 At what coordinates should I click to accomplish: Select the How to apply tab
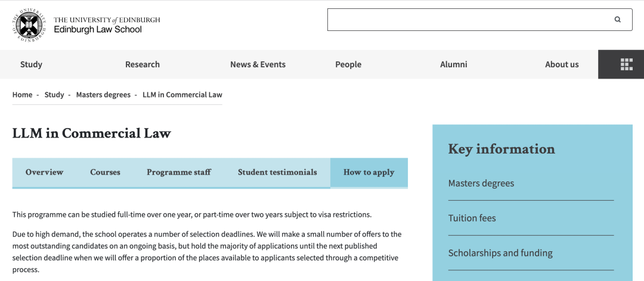(369, 172)
